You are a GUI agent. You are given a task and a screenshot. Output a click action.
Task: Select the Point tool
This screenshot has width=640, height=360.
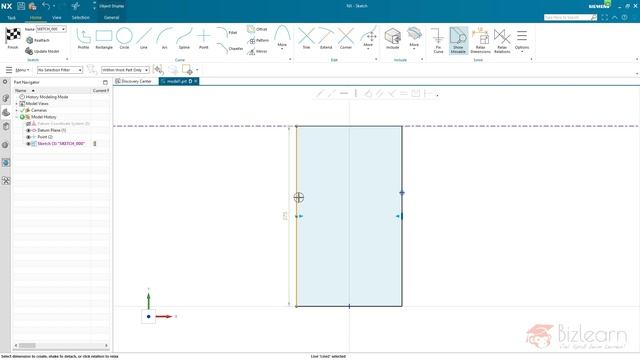pyautogui.click(x=203, y=39)
